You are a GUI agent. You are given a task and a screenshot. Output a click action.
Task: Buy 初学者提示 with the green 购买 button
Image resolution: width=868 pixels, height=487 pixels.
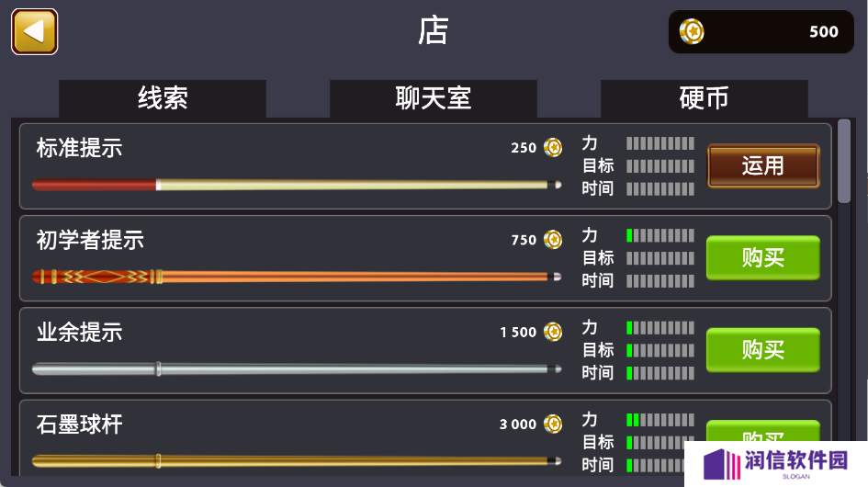(762, 257)
